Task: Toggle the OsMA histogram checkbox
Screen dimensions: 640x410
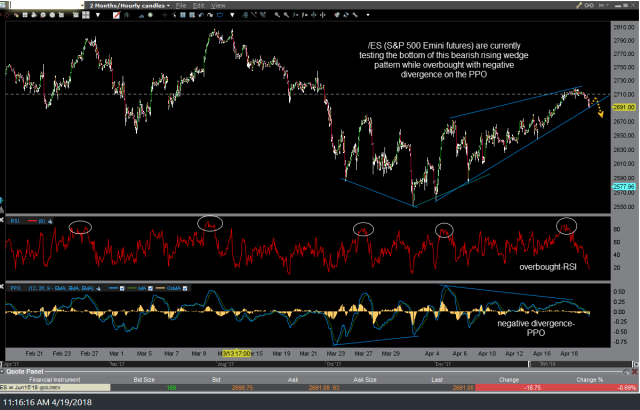Action: pos(185,288)
